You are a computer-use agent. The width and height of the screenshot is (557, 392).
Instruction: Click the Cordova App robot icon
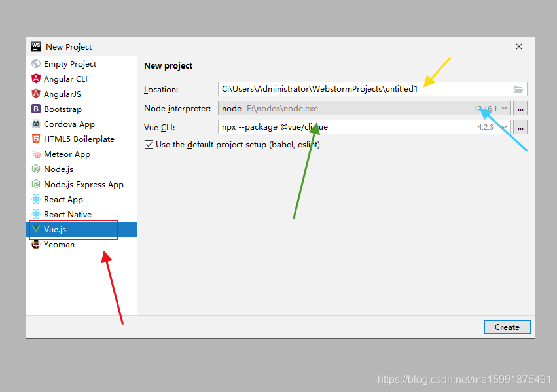[x=36, y=124]
